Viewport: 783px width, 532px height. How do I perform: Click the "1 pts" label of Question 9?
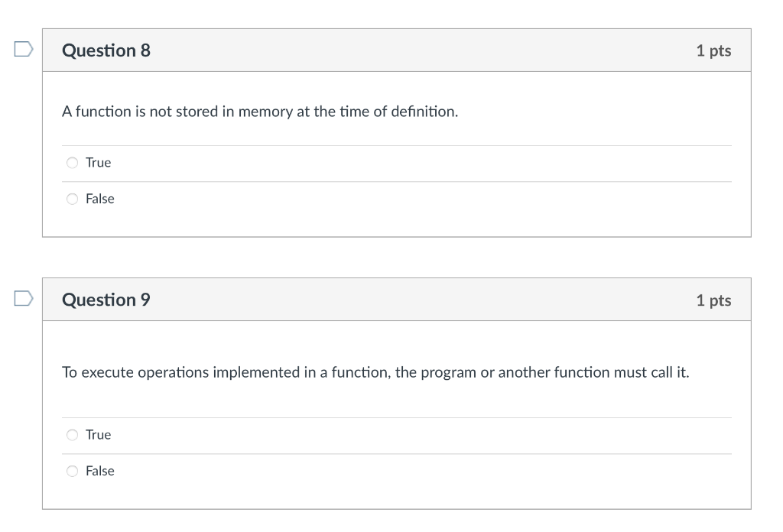(713, 300)
